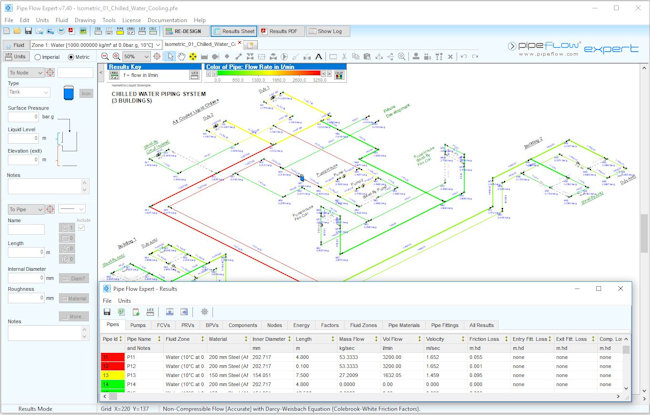This screenshot has height=415, width=650.
Task: Click the cut scissors icon
Action: coord(344,56)
